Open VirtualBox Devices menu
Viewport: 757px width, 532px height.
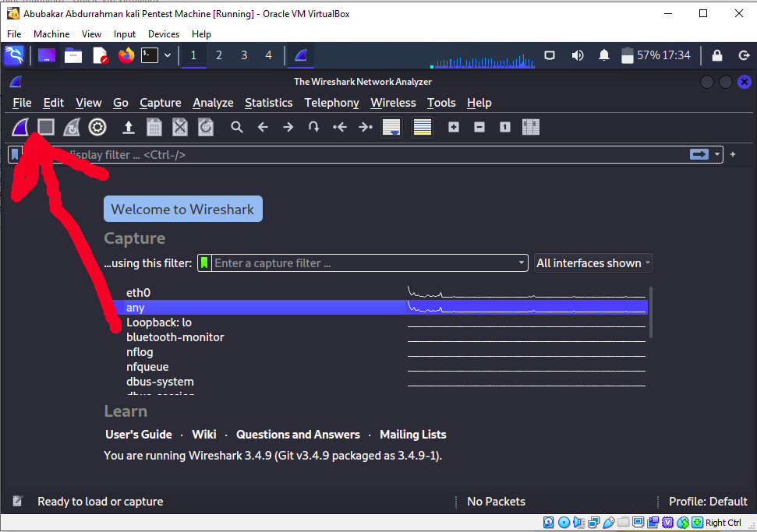(x=164, y=34)
